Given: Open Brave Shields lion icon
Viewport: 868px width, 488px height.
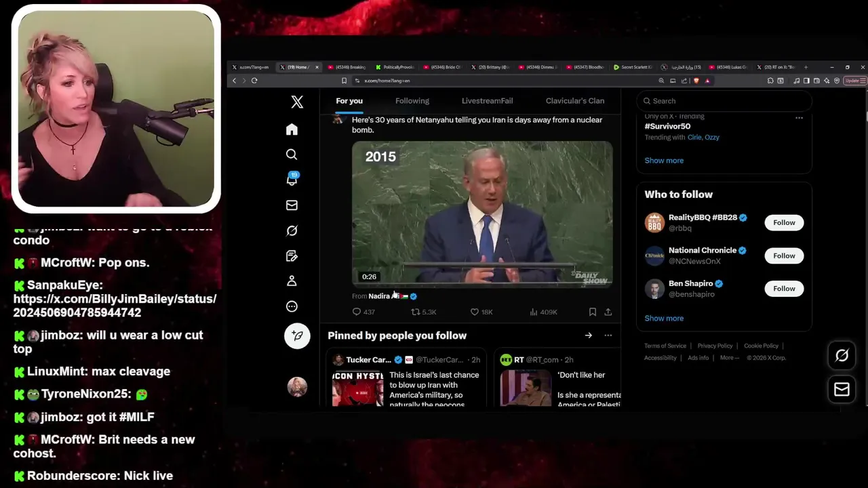Looking at the screenshot, I should (696, 81).
